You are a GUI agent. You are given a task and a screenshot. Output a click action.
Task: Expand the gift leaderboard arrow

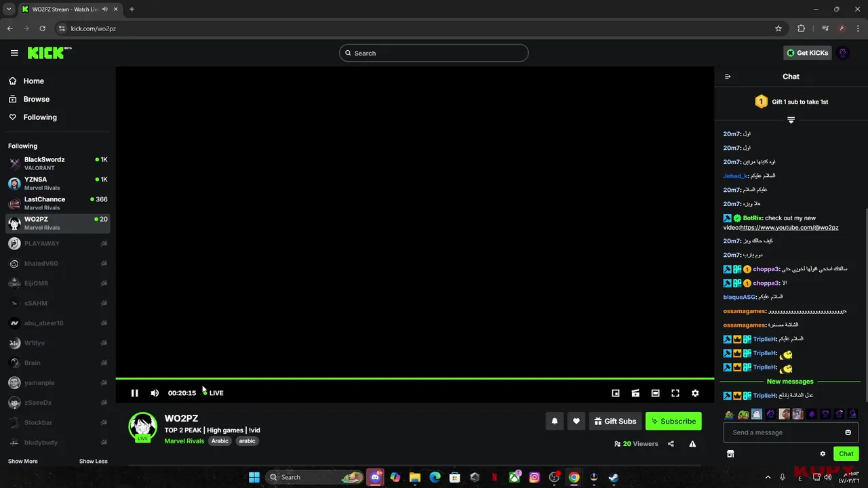click(791, 120)
